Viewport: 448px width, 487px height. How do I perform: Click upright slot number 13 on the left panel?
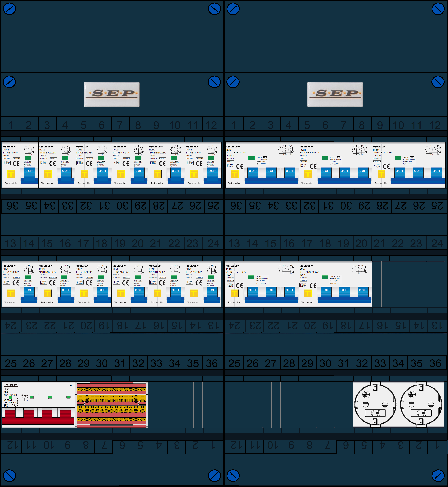[10, 243]
